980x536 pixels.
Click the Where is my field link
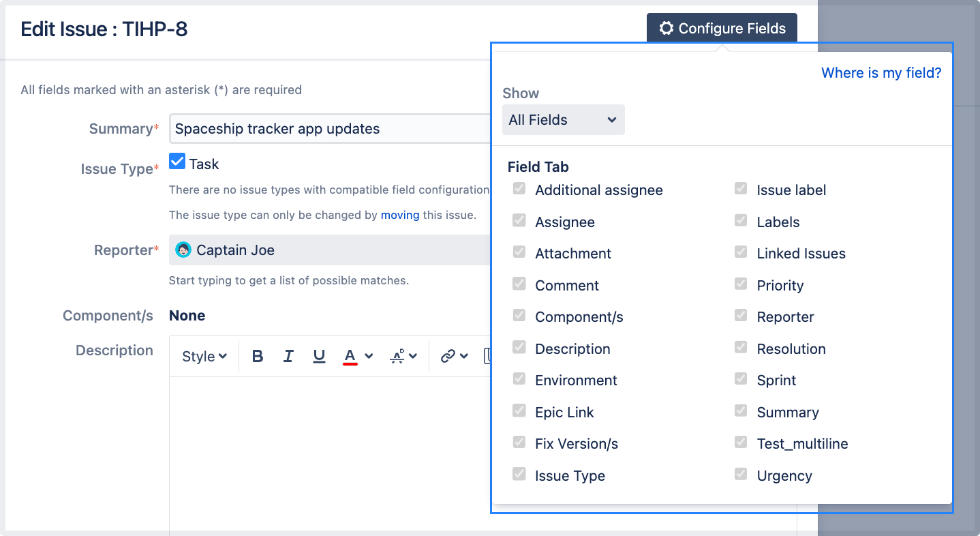(x=881, y=72)
